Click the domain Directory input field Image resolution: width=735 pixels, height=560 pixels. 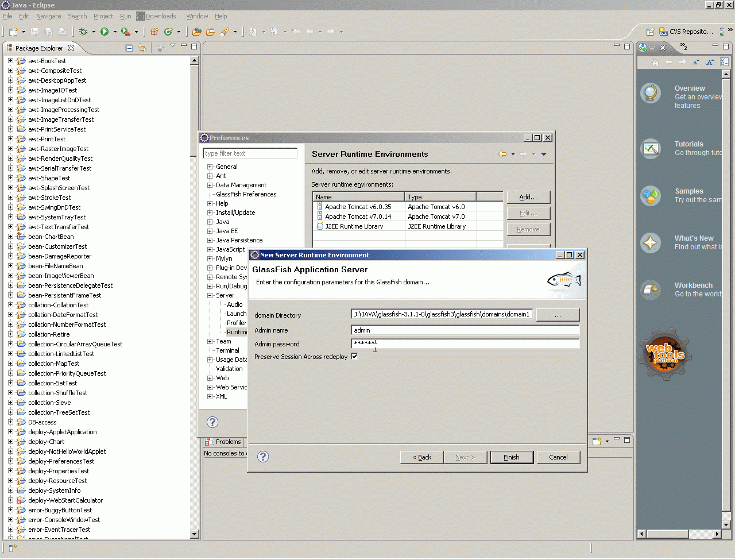442,314
